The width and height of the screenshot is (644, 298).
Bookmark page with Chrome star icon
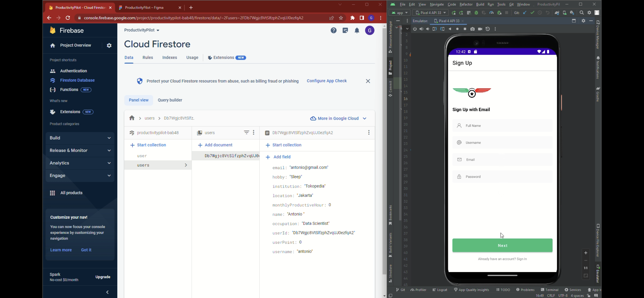point(341,18)
